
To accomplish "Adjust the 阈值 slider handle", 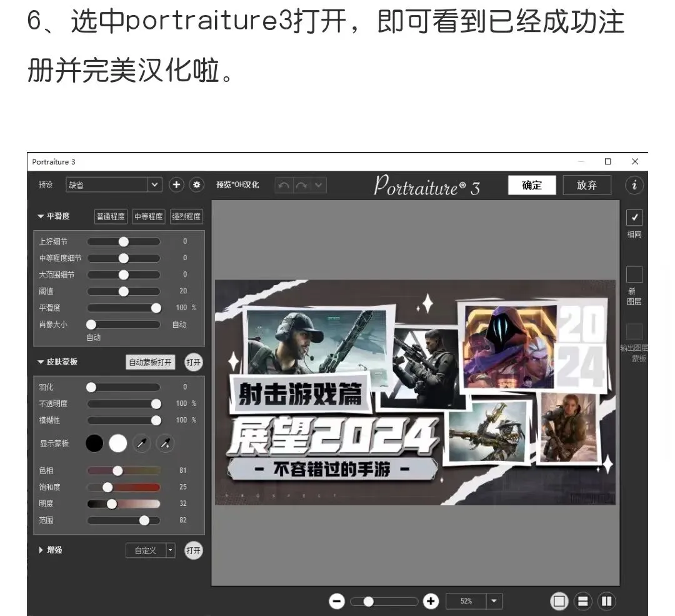I will [x=124, y=291].
